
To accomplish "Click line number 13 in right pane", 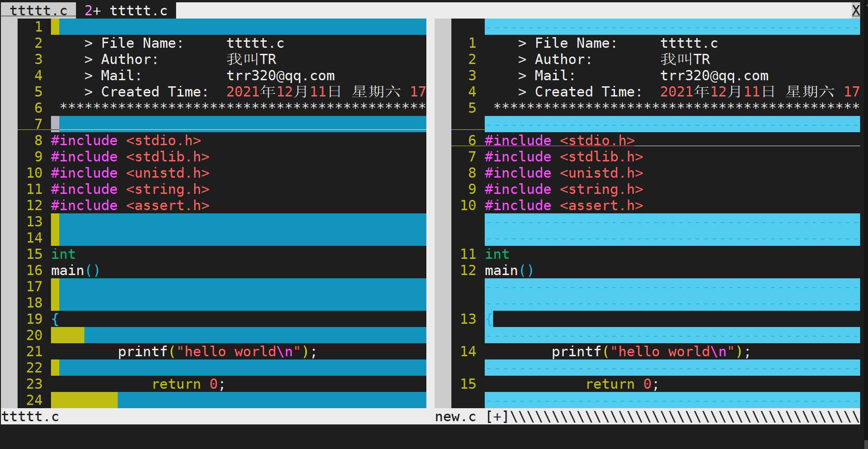I will pos(468,319).
